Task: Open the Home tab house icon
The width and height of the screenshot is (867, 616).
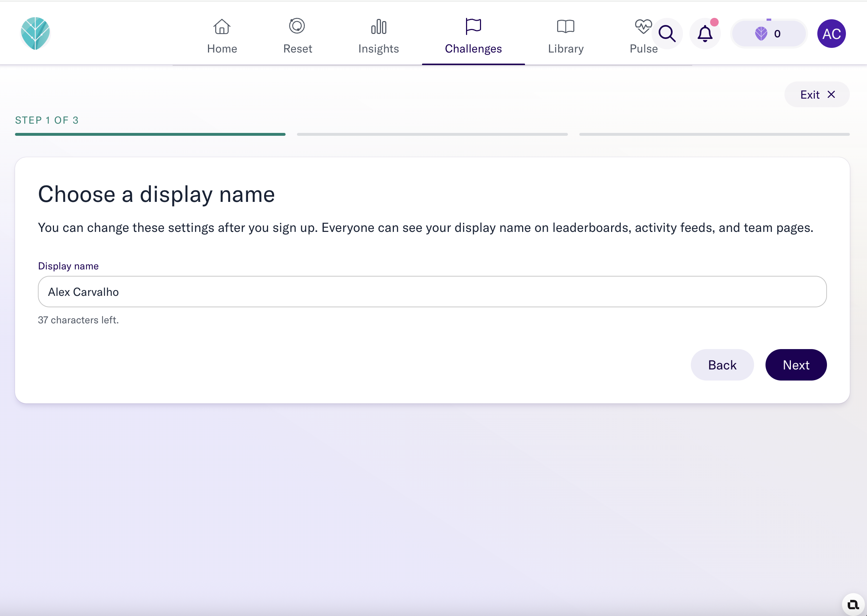Action: pos(222,26)
